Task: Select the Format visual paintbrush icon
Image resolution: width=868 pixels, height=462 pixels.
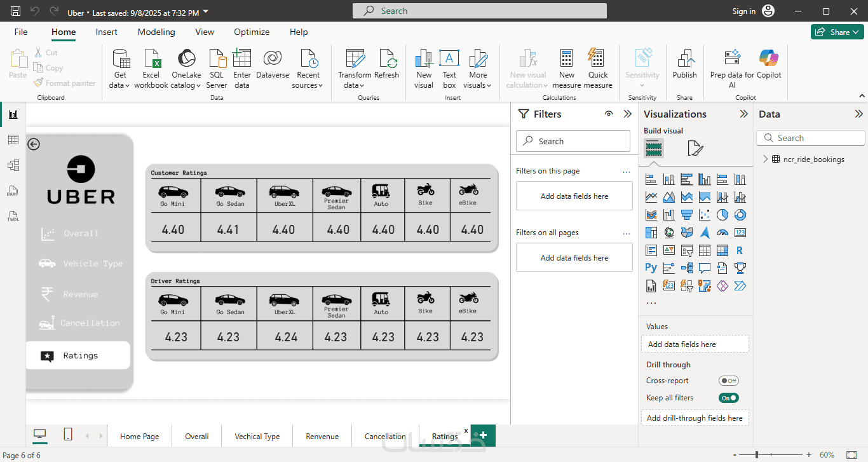Action: (x=695, y=149)
